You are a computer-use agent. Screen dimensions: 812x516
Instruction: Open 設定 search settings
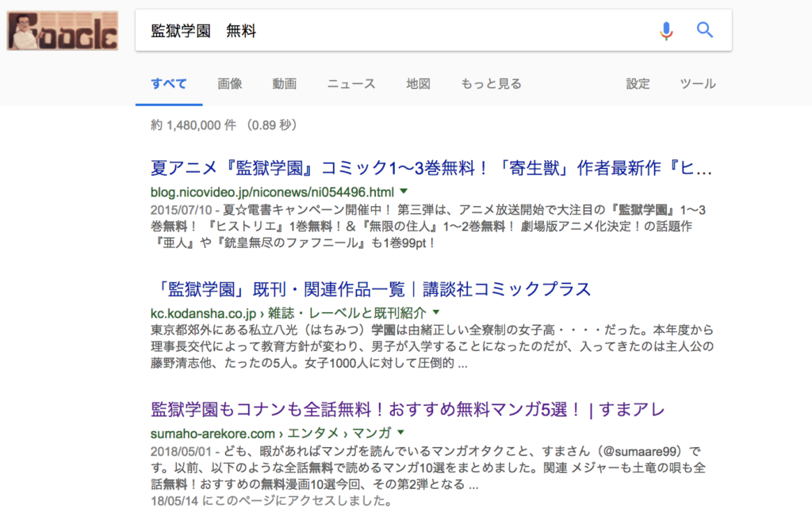point(638,84)
